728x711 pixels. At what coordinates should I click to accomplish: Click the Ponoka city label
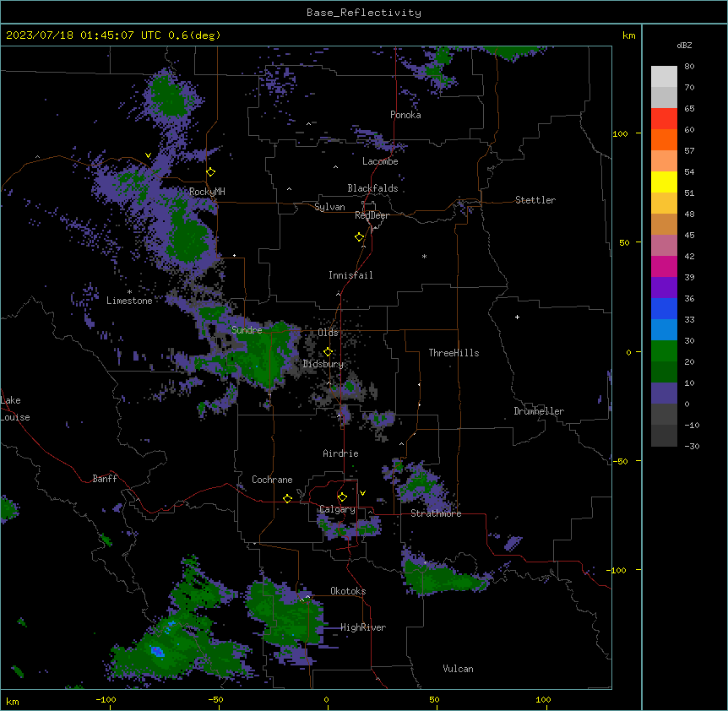point(405,115)
